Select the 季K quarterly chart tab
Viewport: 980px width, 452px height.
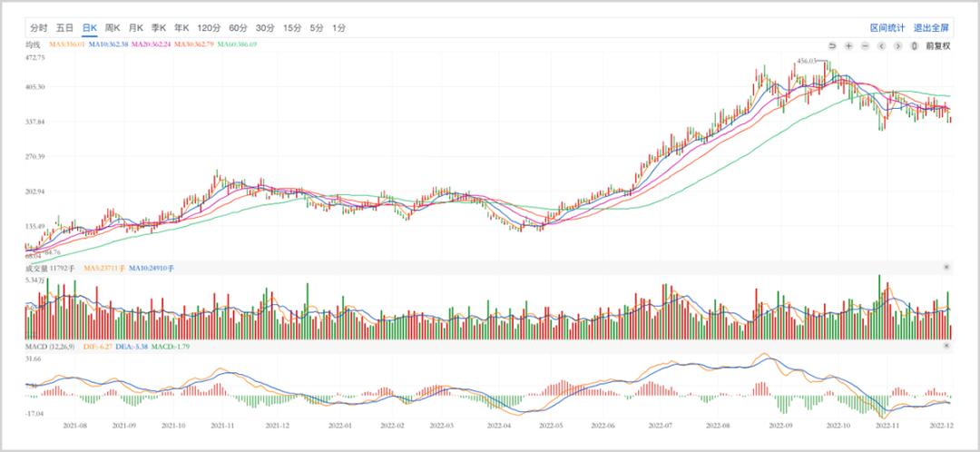(159, 27)
